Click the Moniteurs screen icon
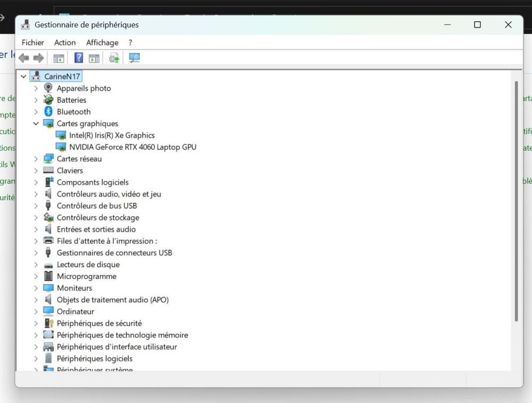 pyautogui.click(x=48, y=288)
